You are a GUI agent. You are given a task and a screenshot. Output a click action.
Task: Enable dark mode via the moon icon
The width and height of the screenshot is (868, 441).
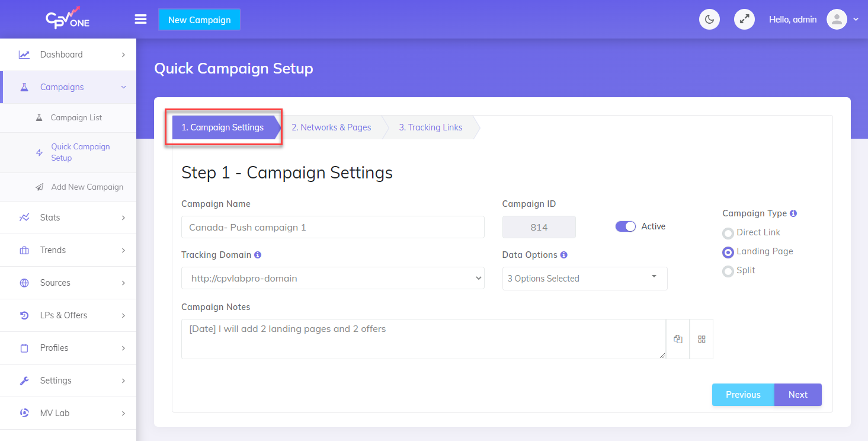click(x=709, y=19)
